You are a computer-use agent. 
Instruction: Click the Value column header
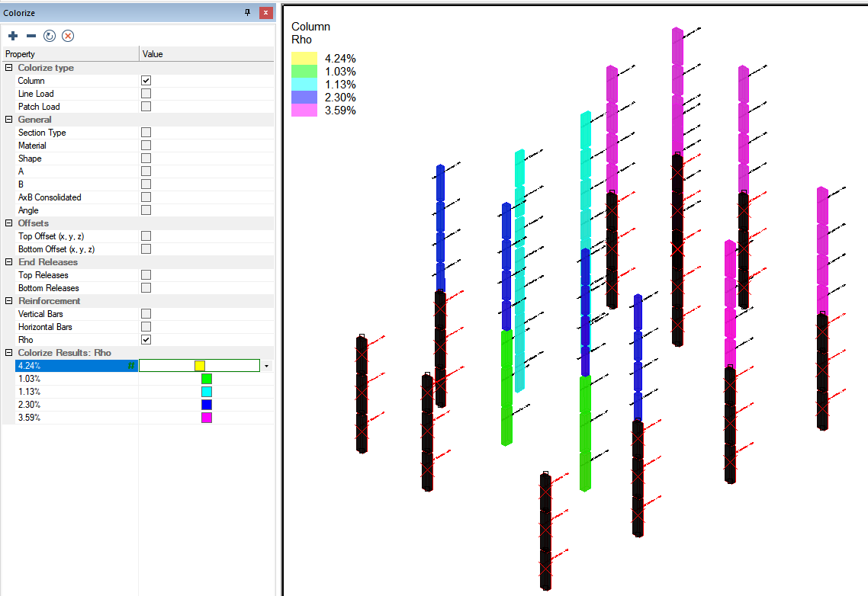(x=206, y=54)
